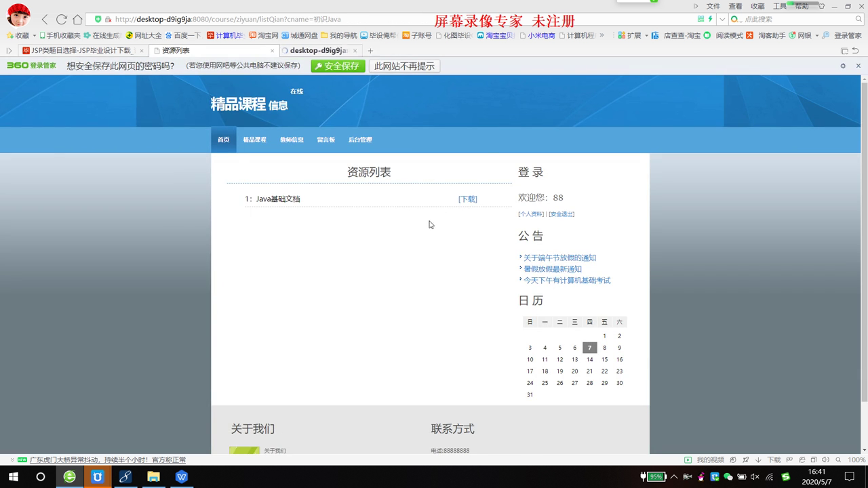Image resolution: width=868 pixels, height=488 pixels.
Task: Open password bar settings gear
Action: (843, 66)
